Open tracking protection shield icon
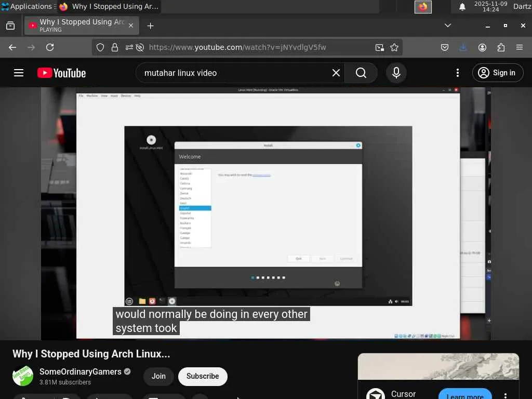The width and height of the screenshot is (532, 399). coord(100,47)
